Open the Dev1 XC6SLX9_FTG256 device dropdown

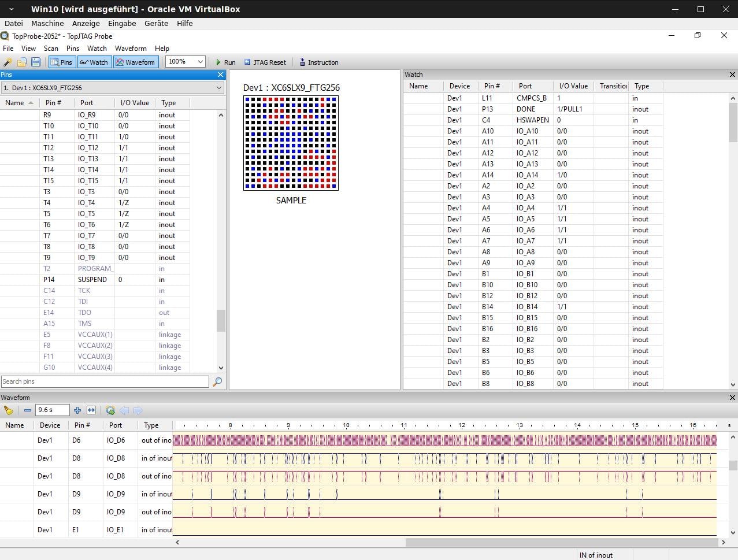tap(113, 88)
